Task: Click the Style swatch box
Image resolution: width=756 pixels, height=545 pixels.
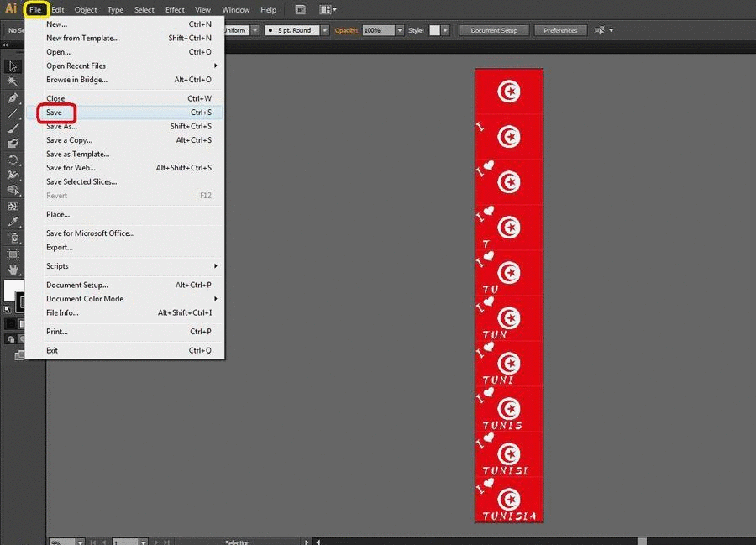Action: pyautogui.click(x=434, y=30)
